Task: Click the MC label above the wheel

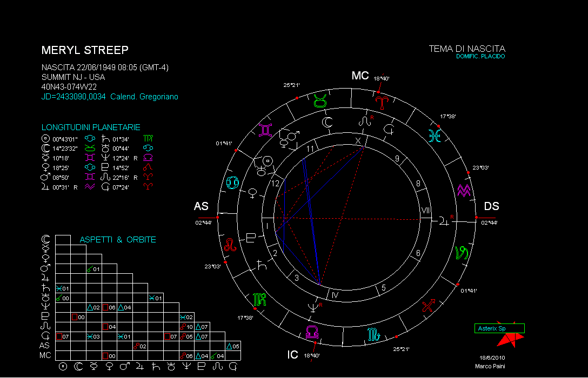Action: click(x=360, y=76)
